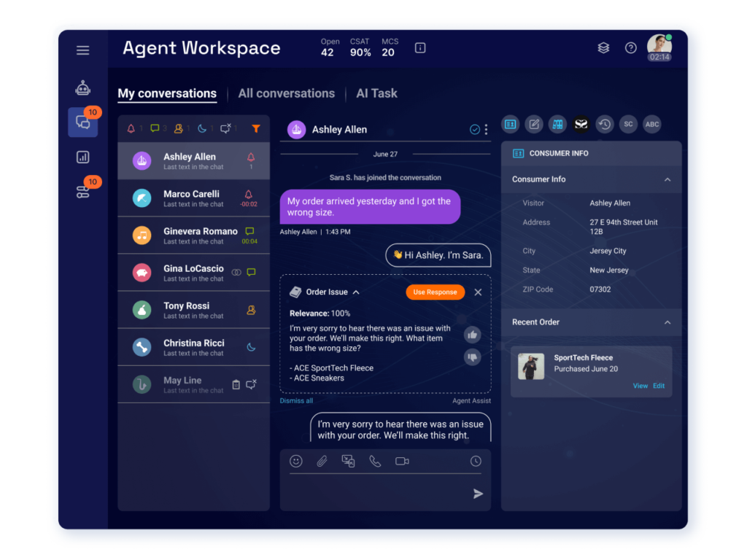Click the 07302 ZIP Code value

pos(600,289)
